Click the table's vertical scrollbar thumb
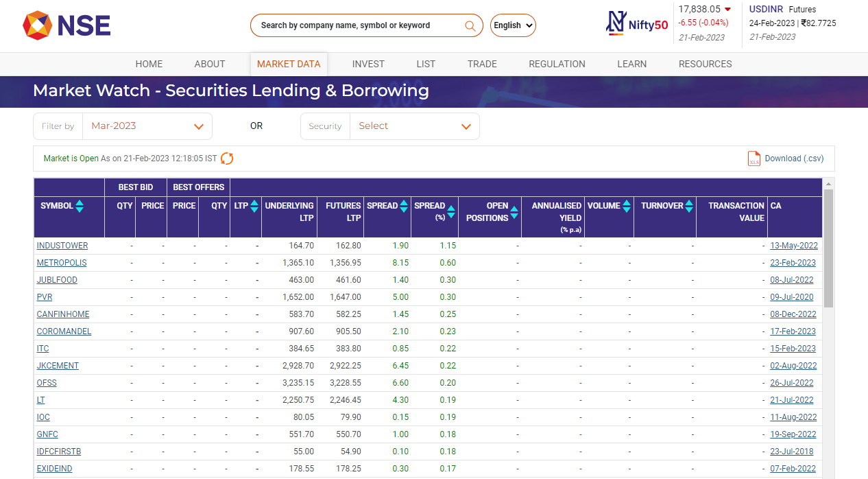This screenshot has height=479, width=868. [828, 248]
